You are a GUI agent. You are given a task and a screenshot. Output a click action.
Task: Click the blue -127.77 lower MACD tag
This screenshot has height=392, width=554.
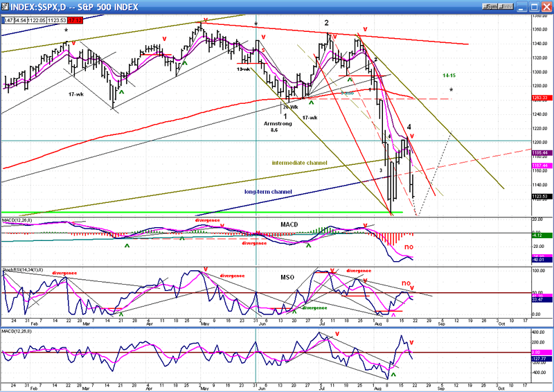click(x=540, y=359)
